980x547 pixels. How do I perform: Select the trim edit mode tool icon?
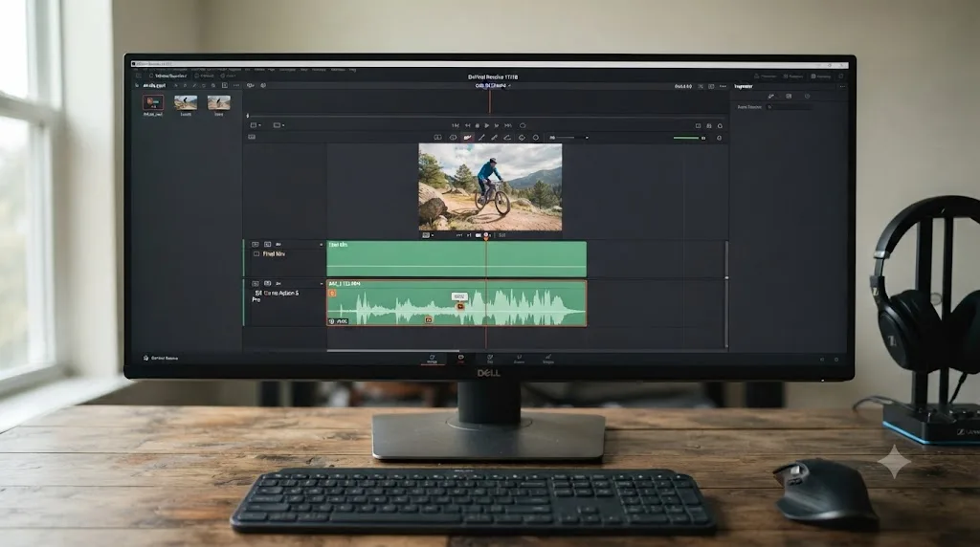453,138
